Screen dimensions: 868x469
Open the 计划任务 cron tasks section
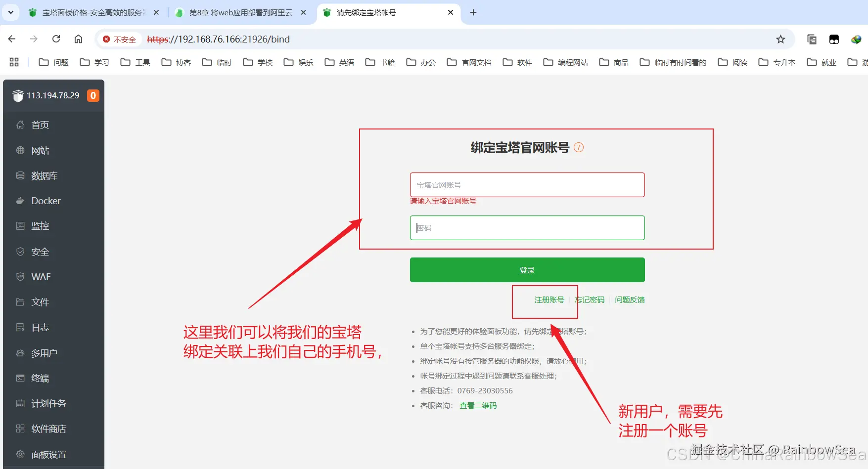[x=48, y=403]
